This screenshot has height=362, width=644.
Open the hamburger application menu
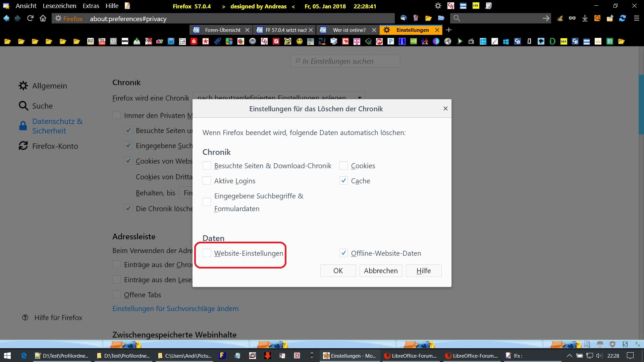pyautogui.click(x=636, y=18)
